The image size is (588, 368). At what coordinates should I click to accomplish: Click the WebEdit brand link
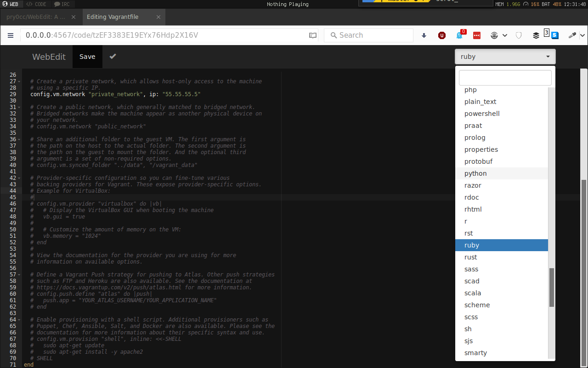click(x=49, y=57)
